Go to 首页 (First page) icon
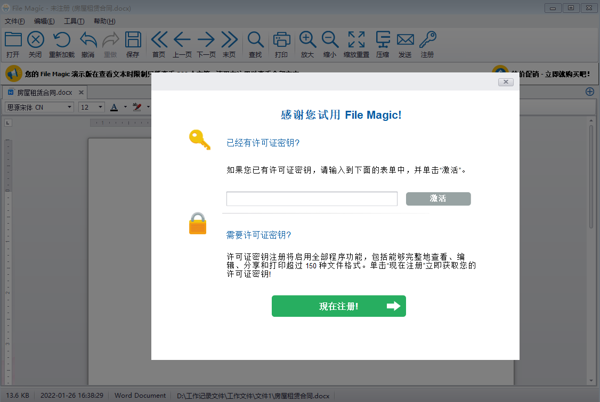 tap(158, 42)
